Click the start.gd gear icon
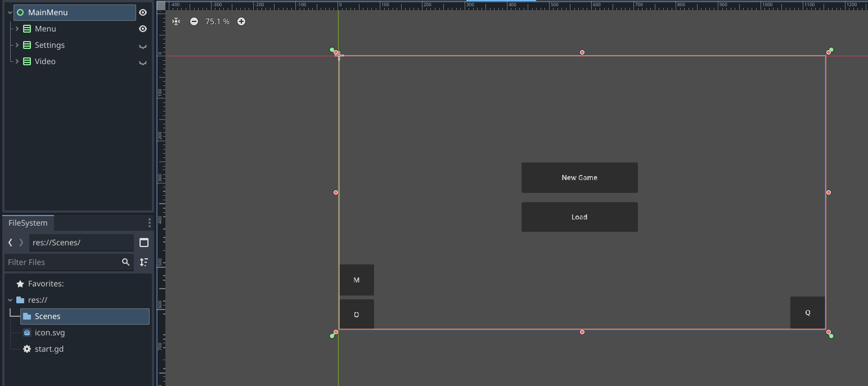The height and width of the screenshot is (386, 868). [26, 349]
